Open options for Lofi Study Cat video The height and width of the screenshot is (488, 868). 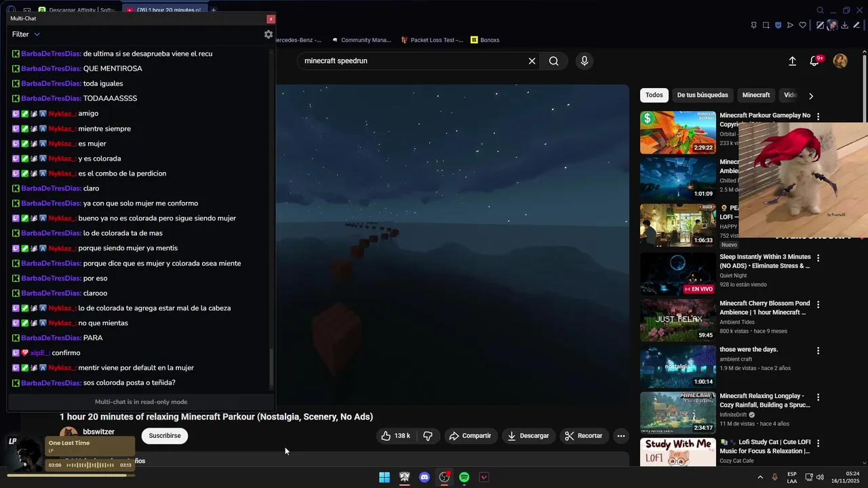tap(818, 443)
